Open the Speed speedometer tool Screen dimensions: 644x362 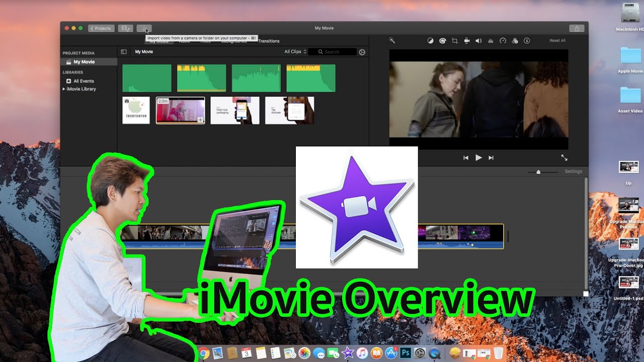(x=503, y=41)
